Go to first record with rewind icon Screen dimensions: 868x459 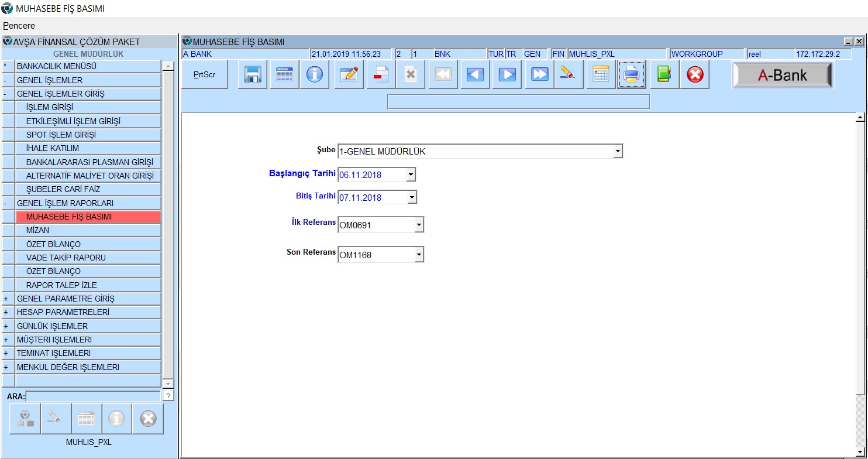[443, 75]
